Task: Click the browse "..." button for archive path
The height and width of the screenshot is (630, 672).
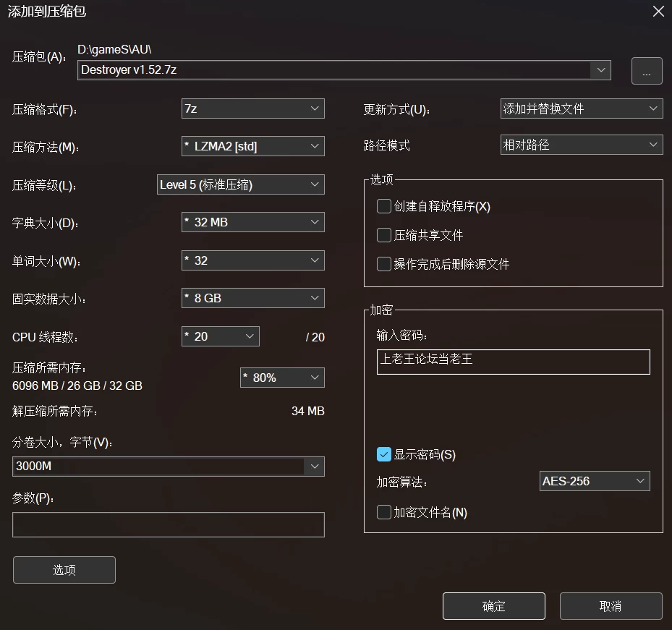Action: 647,71
